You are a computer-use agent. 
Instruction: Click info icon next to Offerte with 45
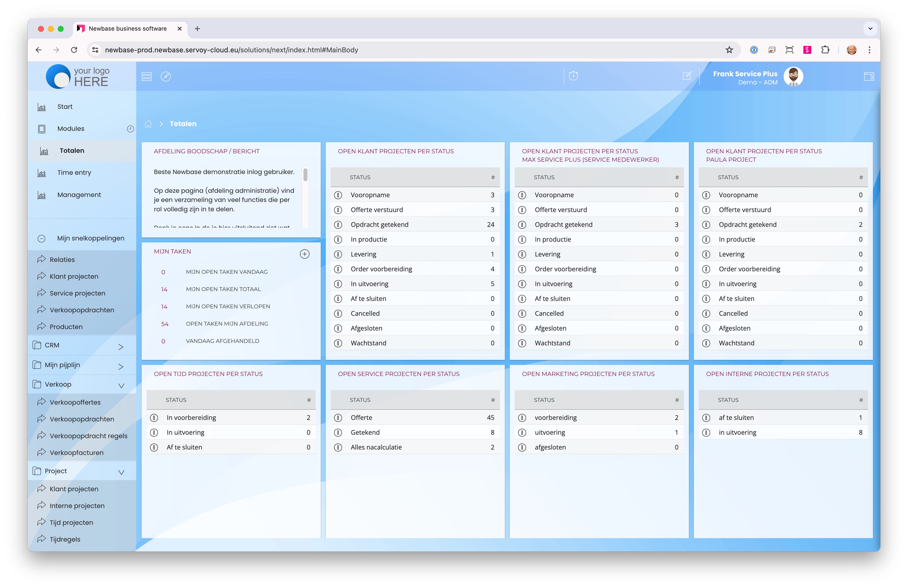click(338, 418)
